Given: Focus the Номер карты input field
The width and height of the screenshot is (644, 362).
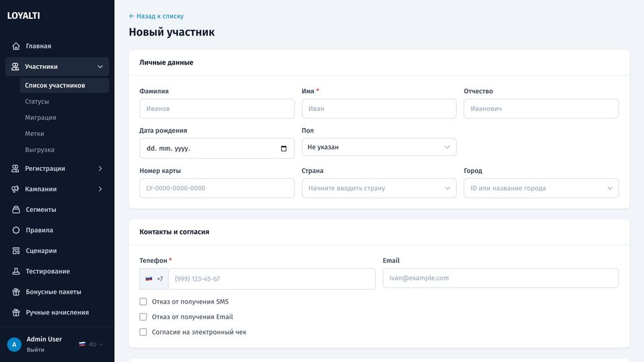Looking at the screenshot, I should pos(217,188).
